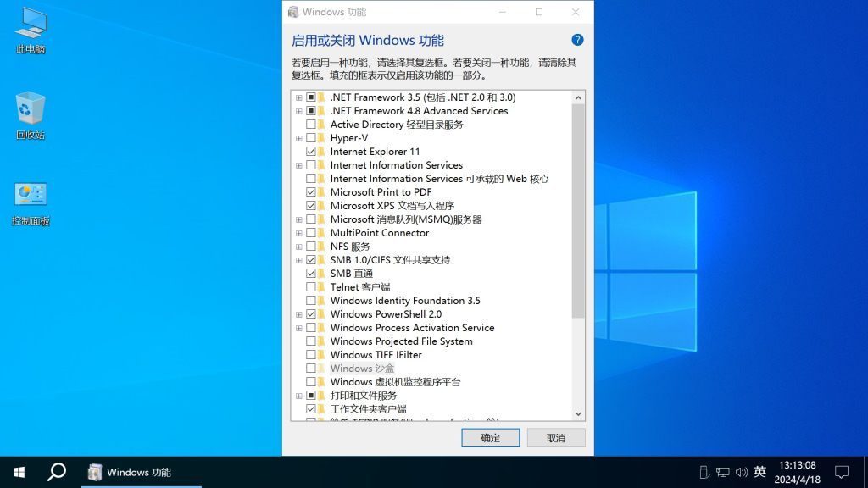Enable the Telnet 客户端 checkbox
Viewport: 868px width, 488px height.
(311, 286)
